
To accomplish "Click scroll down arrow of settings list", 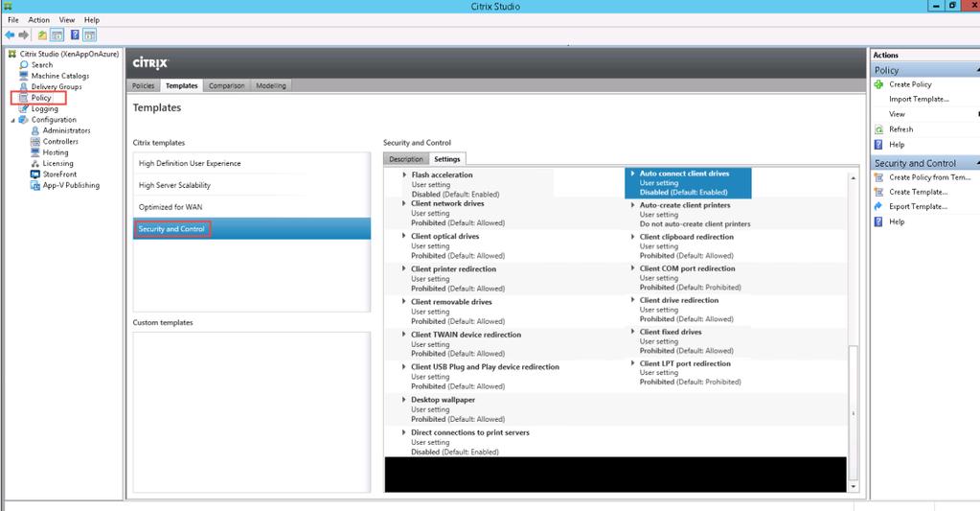I will pyautogui.click(x=854, y=487).
